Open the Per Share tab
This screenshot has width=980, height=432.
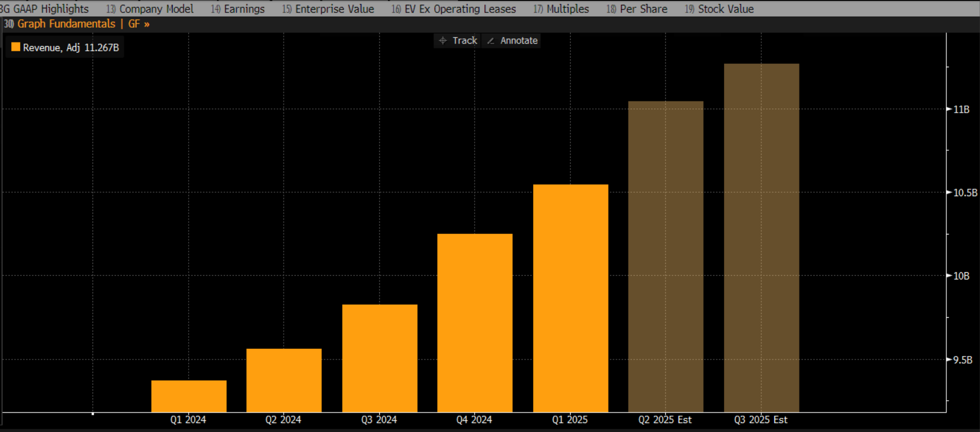(637, 9)
